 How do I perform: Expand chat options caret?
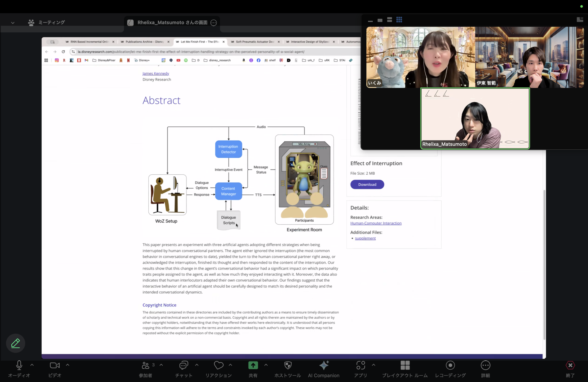tap(197, 365)
